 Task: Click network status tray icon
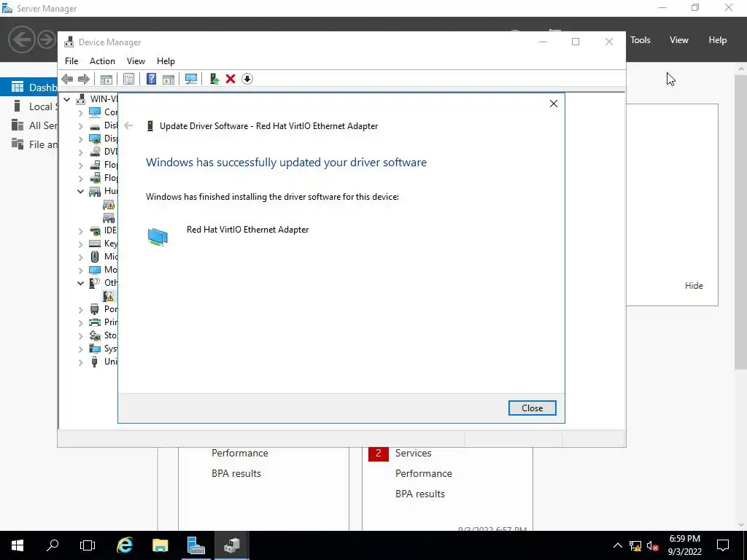635,545
